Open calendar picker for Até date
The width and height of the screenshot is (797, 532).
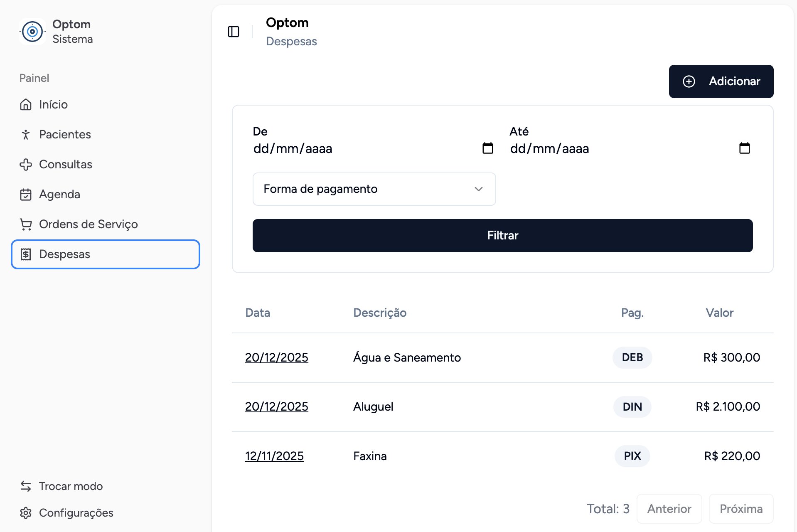(x=744, y=148)
